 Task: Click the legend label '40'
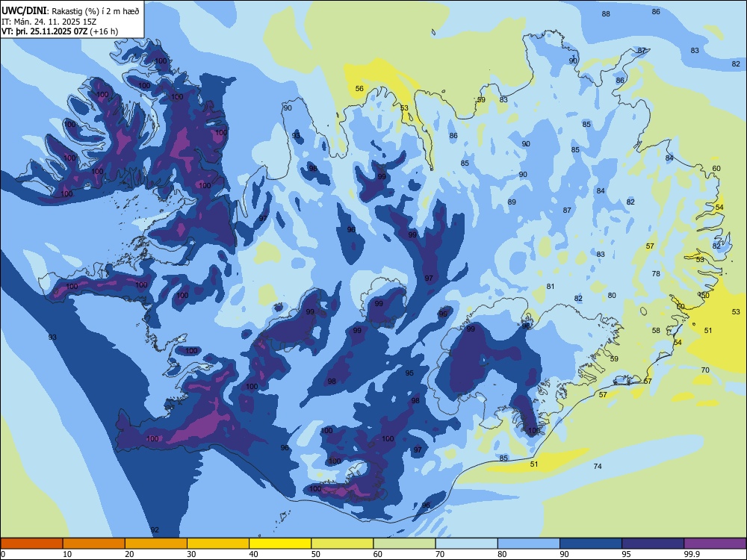(x=254, y=554)
